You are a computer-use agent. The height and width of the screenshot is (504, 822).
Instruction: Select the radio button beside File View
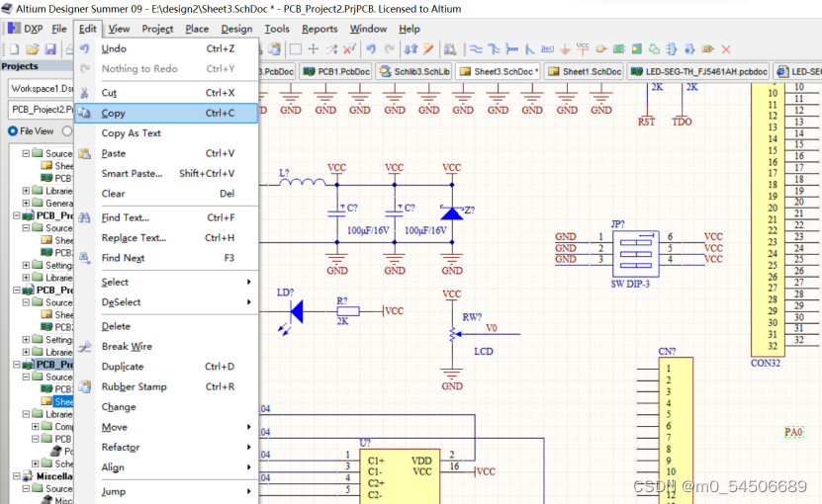(x=67, y=131)
